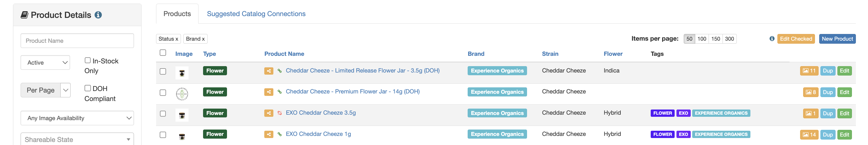Click green link icon for EXO Cheddar Cheeze 1g
This screenshot has width=868, height=145.
coord(279,134)
